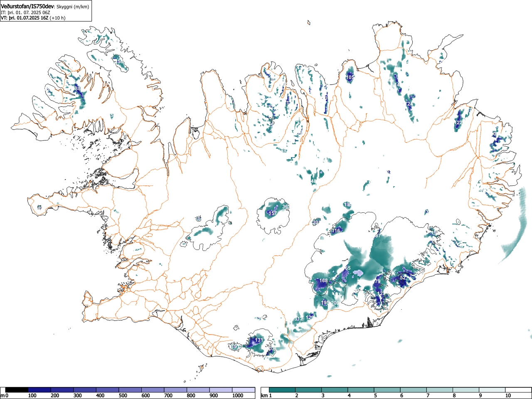Pick the 4–5 km legend color block
Viewport: 532px width, 399px height.
[361, 390]
